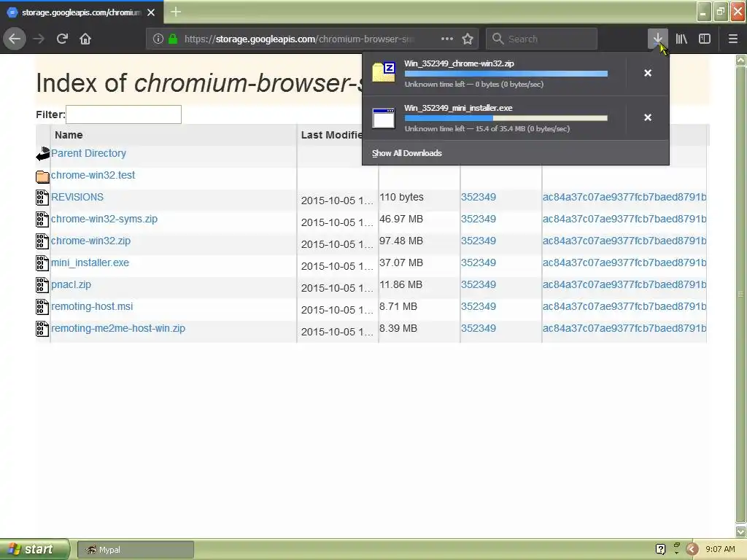Click the file icon beside chrome-win32-syms.zip
The width and height of the screenshot is (747, 560).
pyautogui.click(x=42, y=219)
